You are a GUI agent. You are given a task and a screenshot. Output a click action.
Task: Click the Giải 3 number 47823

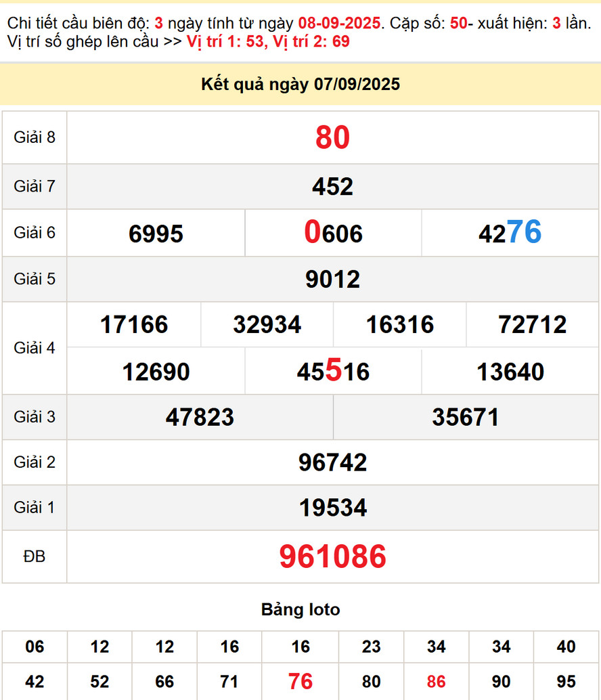point(200,417)
